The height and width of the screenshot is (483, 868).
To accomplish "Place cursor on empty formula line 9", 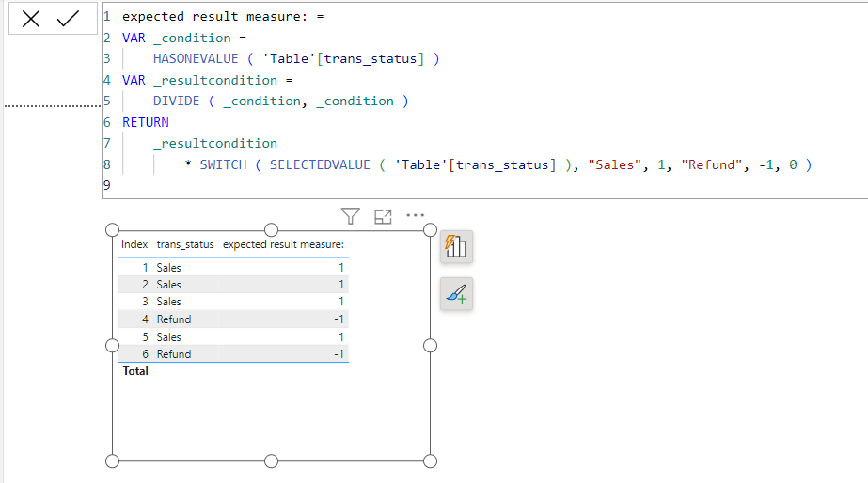I will pos(487,186).
